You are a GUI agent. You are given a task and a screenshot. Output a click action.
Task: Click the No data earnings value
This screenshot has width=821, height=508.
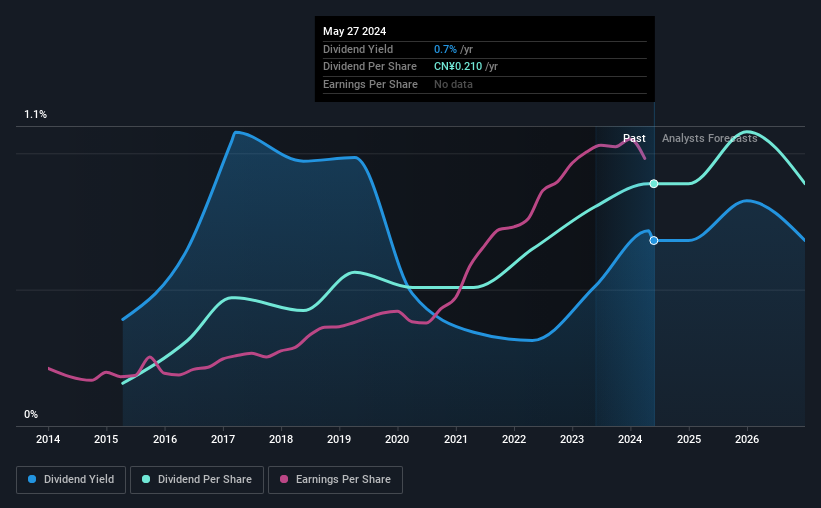click(453, 84)
